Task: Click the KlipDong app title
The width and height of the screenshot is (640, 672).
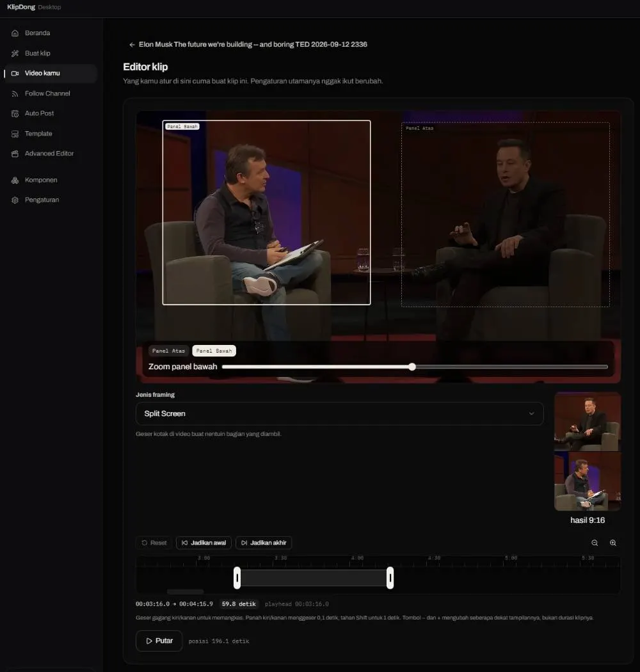Action: pos(21,7)
